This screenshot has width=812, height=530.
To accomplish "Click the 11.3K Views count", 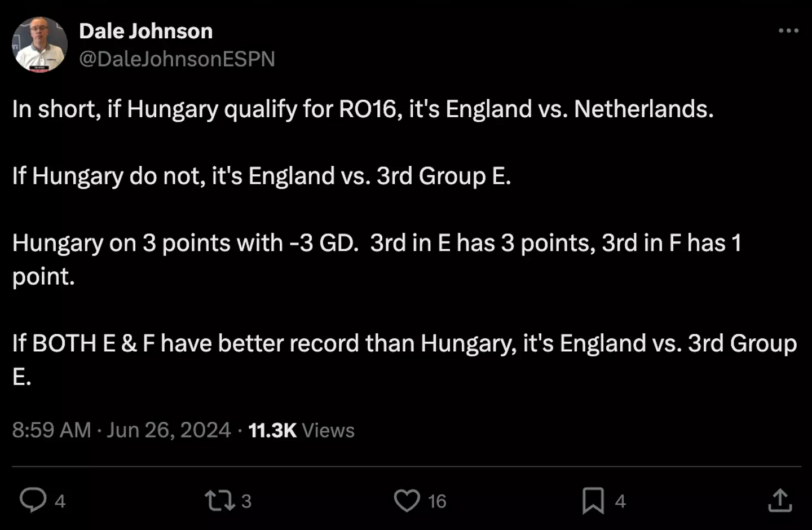I will pos(301,430).
